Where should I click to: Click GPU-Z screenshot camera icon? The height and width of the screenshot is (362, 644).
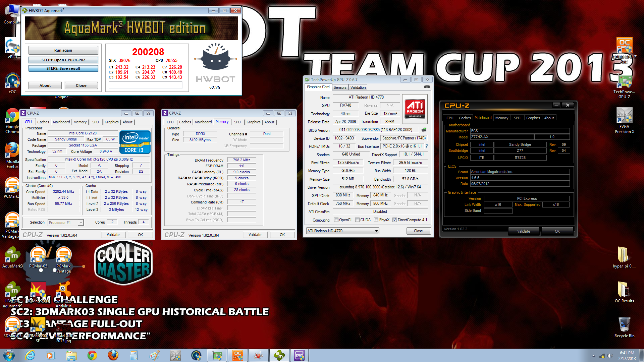tap(427, 87)
